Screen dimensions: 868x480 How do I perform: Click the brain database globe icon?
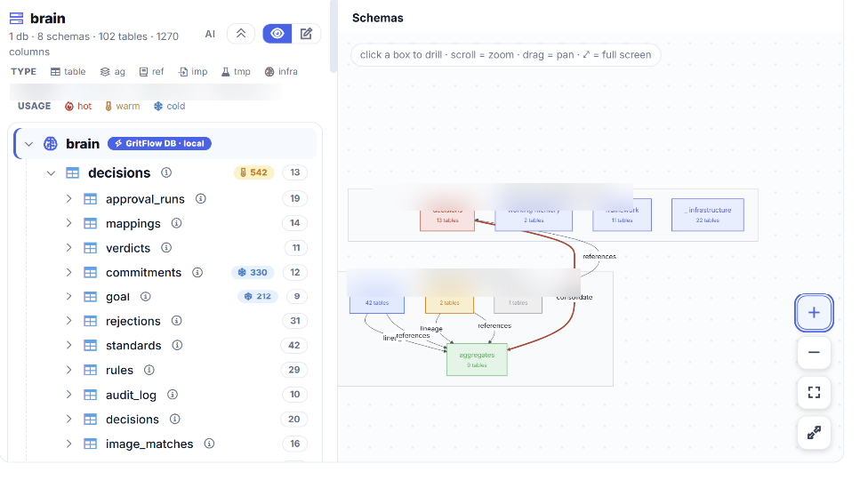pyautogui.click(x=51, y=144)
